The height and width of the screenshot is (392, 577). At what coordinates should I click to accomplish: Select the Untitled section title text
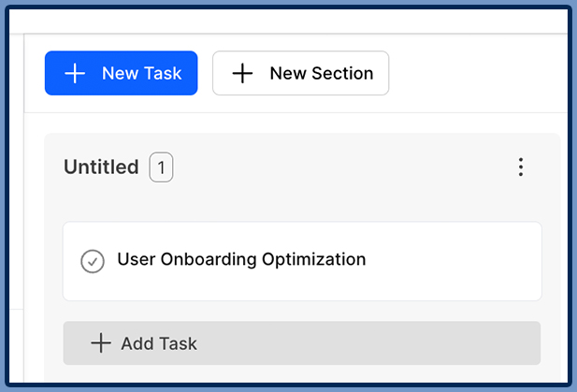pyautogui.click(x=101, y=167)
